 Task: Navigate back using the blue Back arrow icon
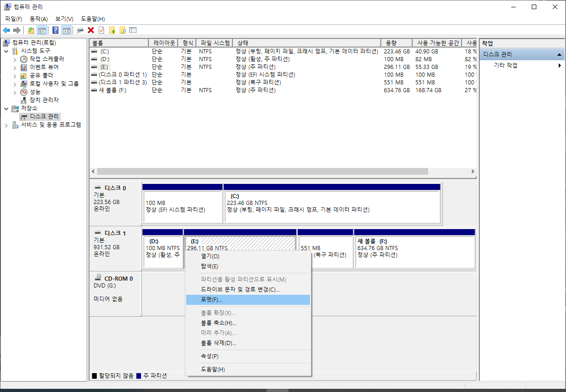[6, 30]
